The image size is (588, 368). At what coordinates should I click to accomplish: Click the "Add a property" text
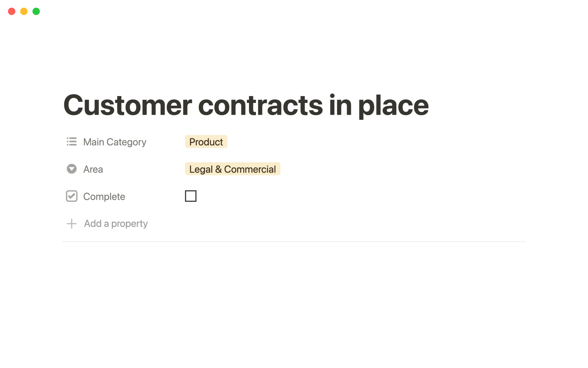click(116, 224)
